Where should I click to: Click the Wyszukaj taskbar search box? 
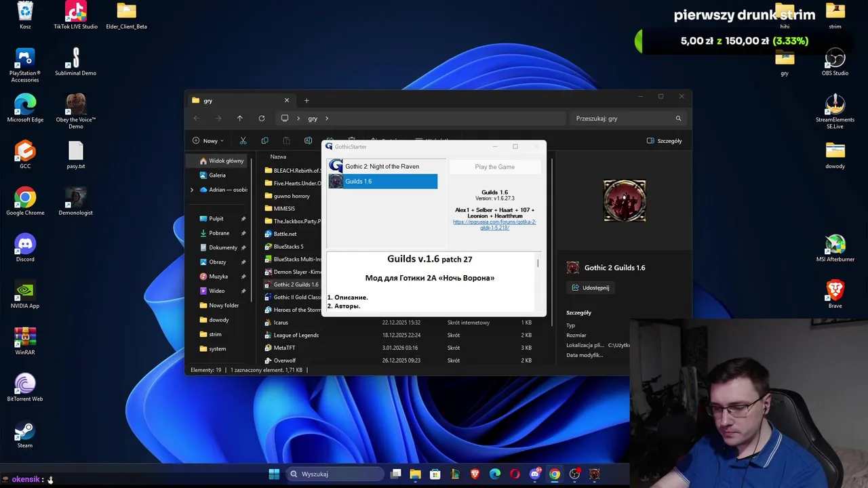[336, 474]
